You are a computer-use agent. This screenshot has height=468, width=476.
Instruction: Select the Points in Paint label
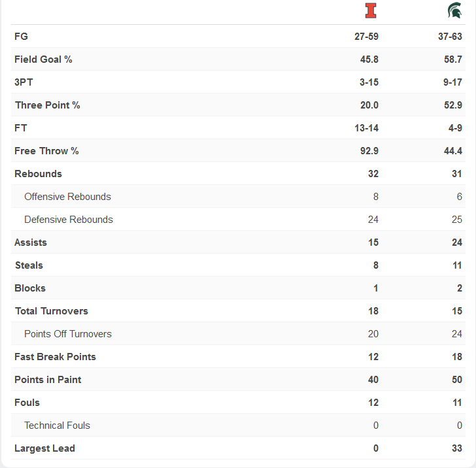(48, 380)
